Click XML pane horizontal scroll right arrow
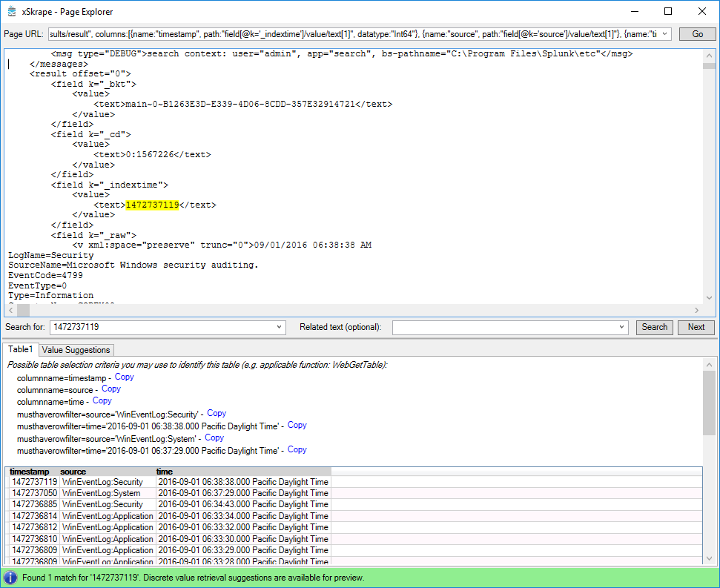This screenshot has height=588, width=720. click(x=696, y=311)
